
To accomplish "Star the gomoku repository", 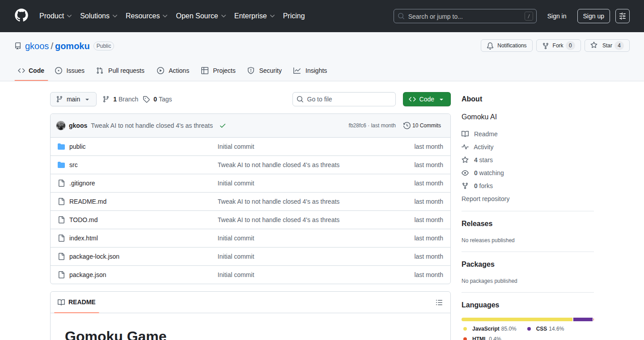I will click(607, 46).
